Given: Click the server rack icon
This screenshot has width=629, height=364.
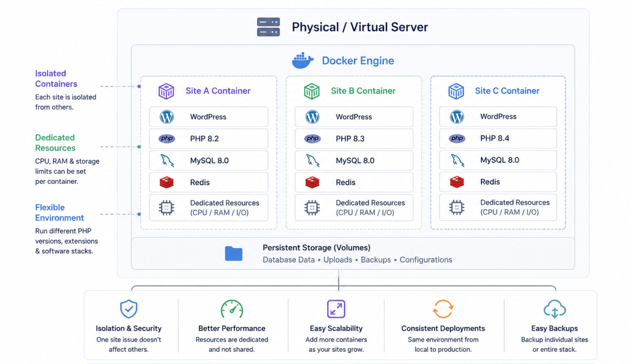Looking at the screenshot, I should coord(268,27).
